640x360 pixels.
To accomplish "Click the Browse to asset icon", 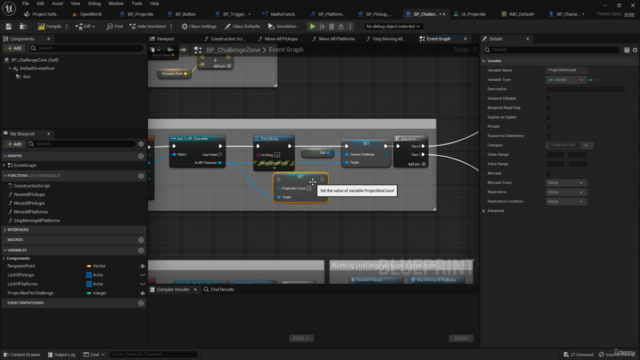I will [23, 27].
